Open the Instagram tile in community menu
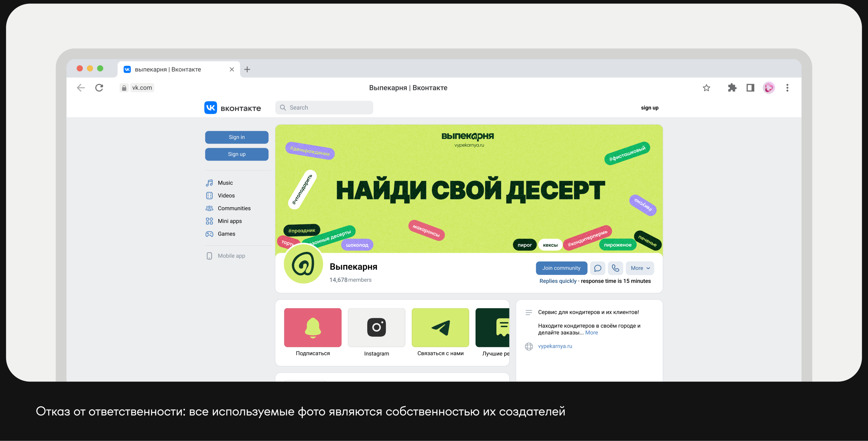868x441 pixels. pyautogui.click(x=376, y=327)
